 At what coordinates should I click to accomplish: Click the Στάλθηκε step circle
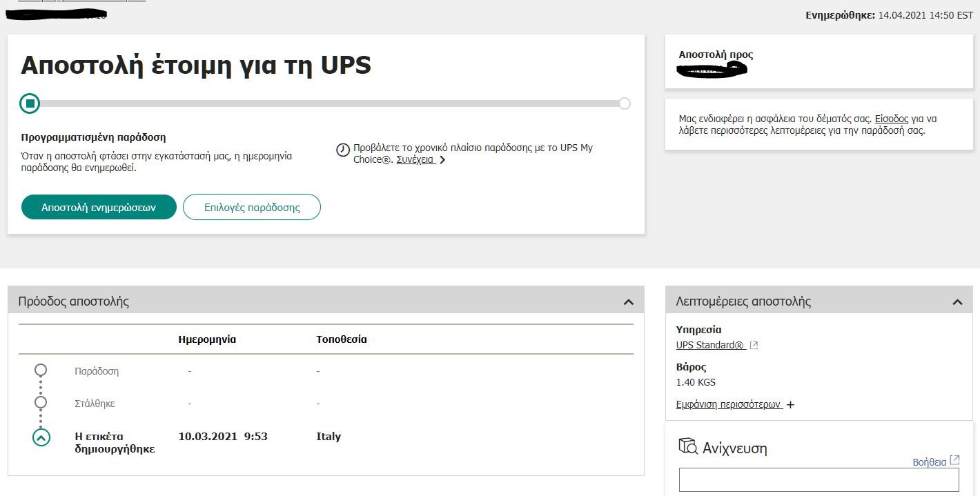[41, 402]
